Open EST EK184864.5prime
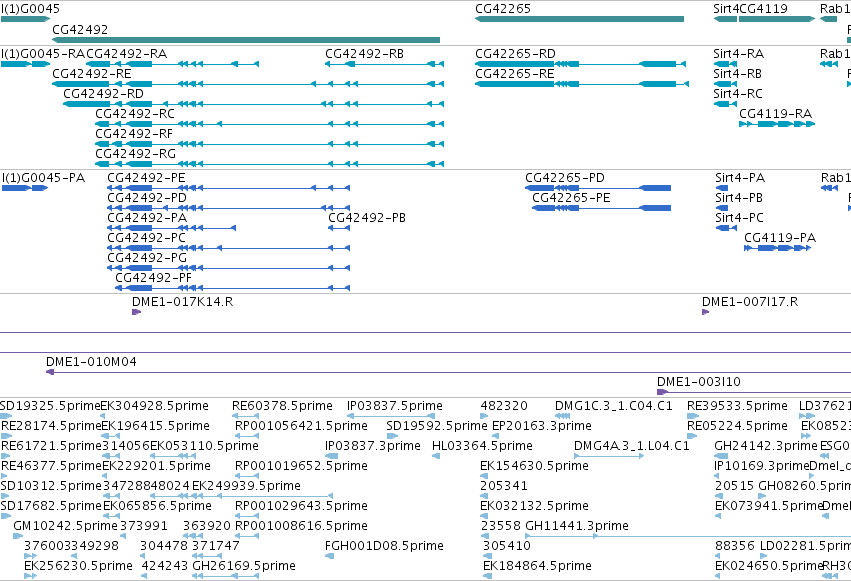Image resolution: width=851 pixels, height=581 pixels. click(487, 576)
